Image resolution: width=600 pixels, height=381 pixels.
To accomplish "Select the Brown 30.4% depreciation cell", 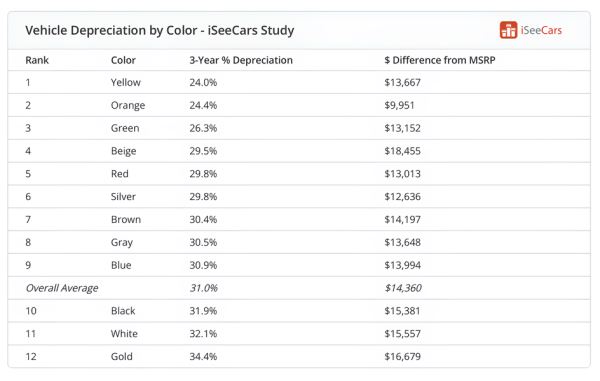I will pos(203,219).
